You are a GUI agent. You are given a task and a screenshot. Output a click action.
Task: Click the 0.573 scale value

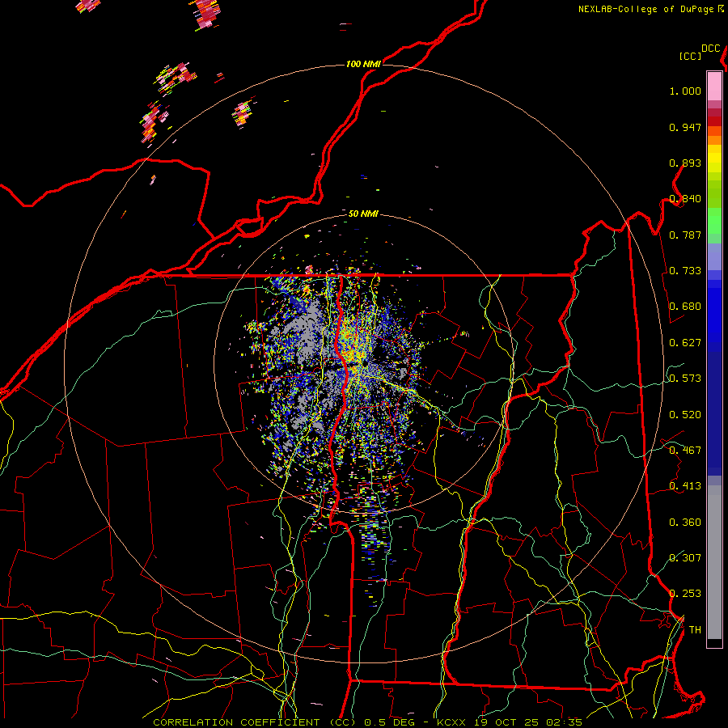pos(685,379)
